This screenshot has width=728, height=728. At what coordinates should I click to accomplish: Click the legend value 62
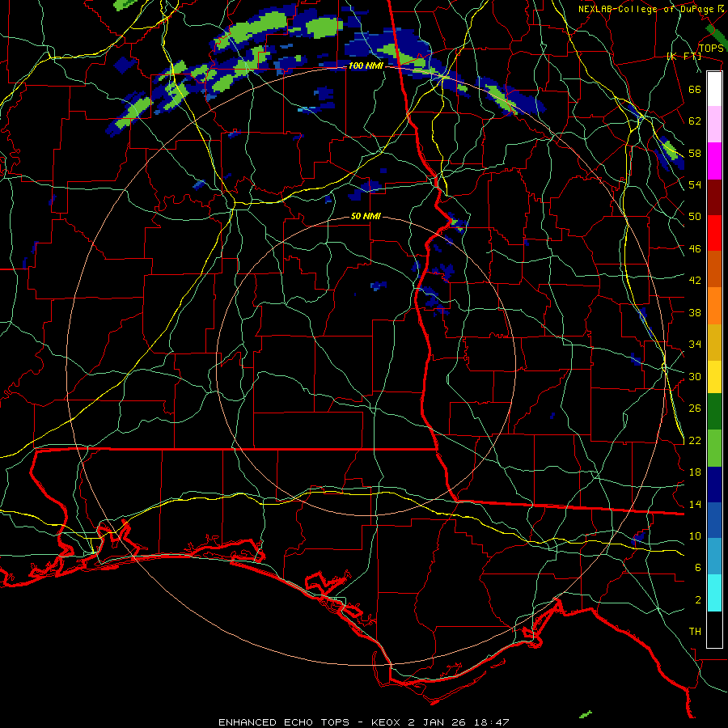(x=695, y=121)
